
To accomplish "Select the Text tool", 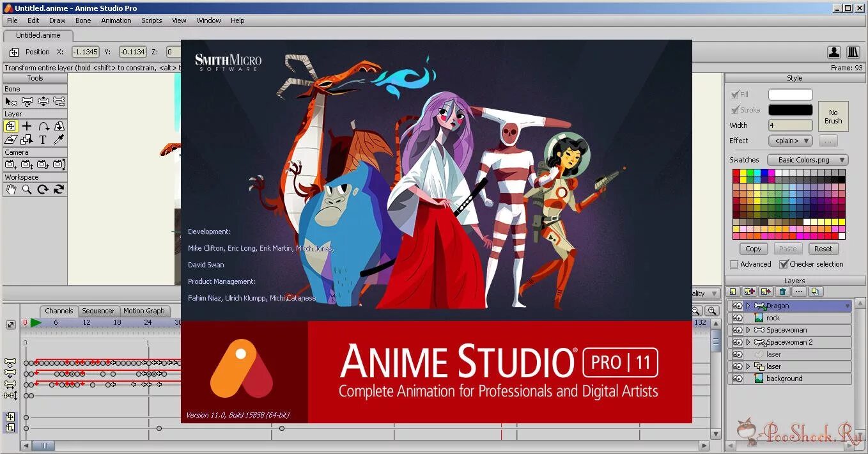I will pyautogui.click(x=43, y=139).
